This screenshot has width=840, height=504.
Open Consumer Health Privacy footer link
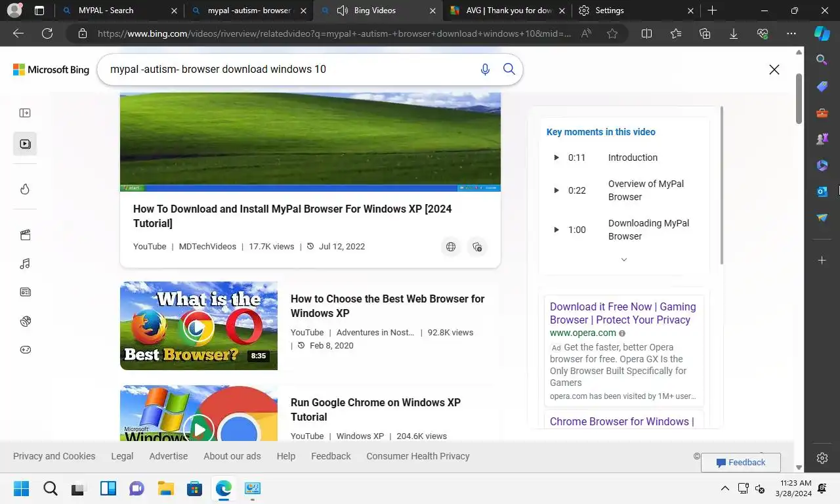(x=418, y=456)
